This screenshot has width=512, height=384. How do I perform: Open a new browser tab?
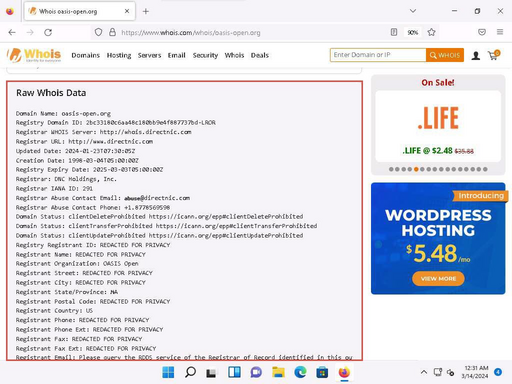(x=146, y=11)
